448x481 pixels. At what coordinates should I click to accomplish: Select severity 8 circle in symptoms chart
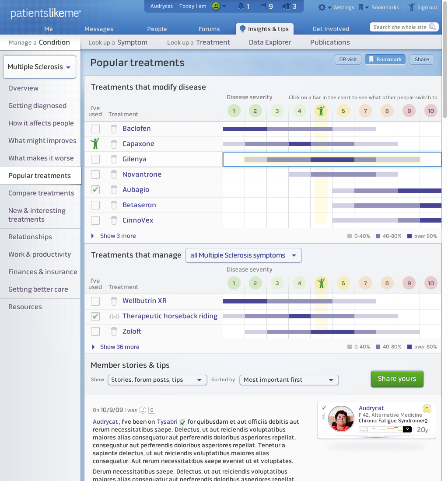click(x=387, y=283)
